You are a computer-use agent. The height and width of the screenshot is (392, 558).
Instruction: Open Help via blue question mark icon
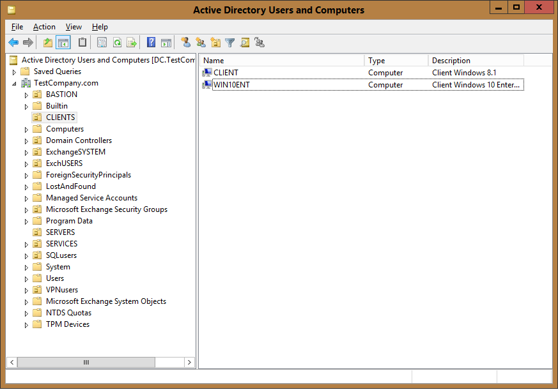[x=151, y=43]
